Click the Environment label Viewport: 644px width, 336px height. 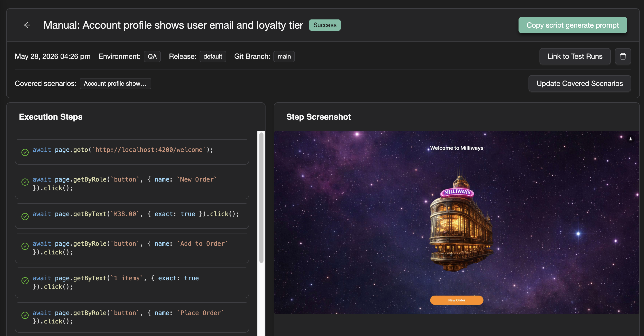(x=120, y=57)
